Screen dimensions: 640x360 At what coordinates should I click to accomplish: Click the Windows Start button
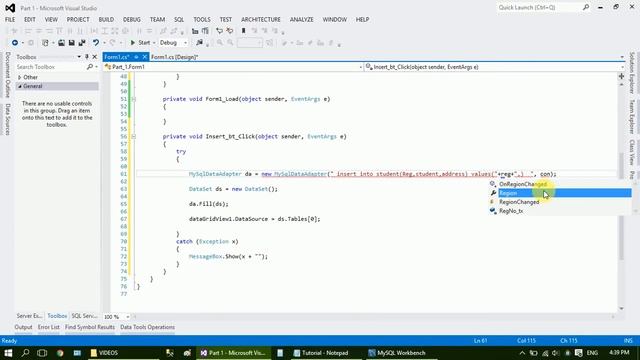8,353
